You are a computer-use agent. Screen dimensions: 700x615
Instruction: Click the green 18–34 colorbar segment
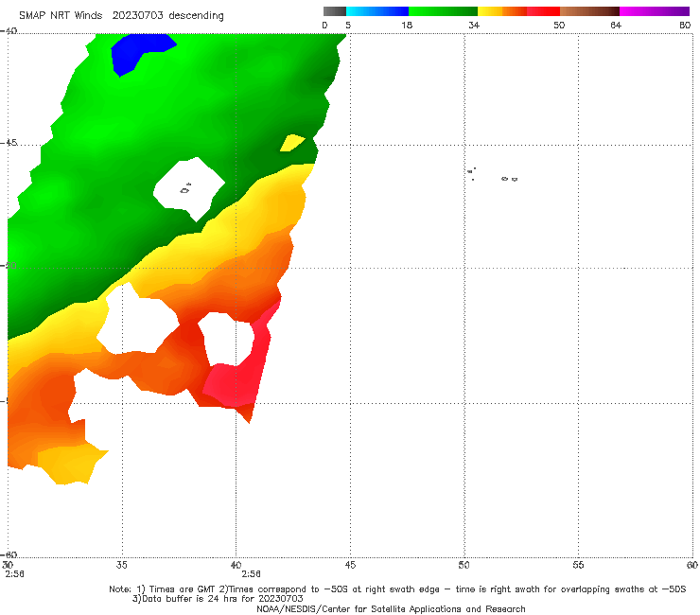tap(443, 11)
